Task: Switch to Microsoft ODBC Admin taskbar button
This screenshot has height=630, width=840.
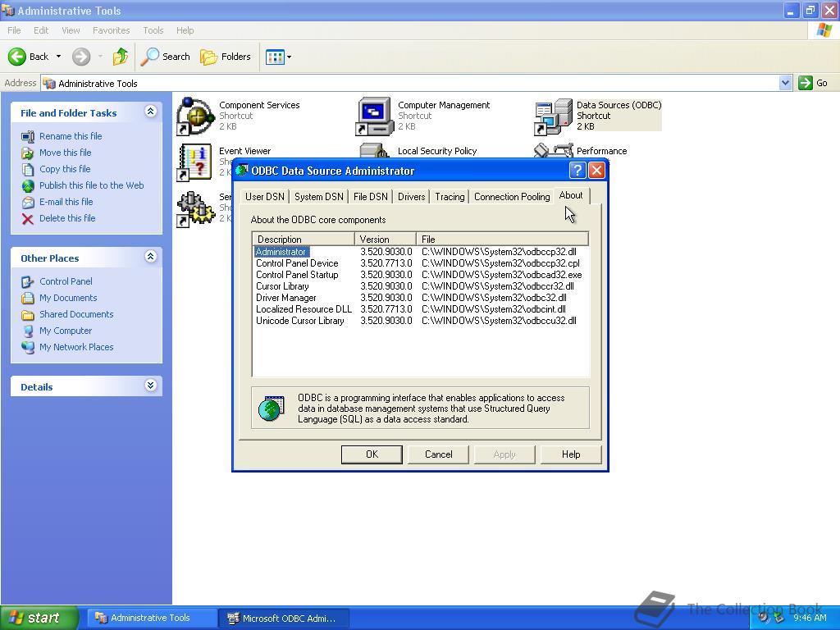Action: click(x=284, y=618)
